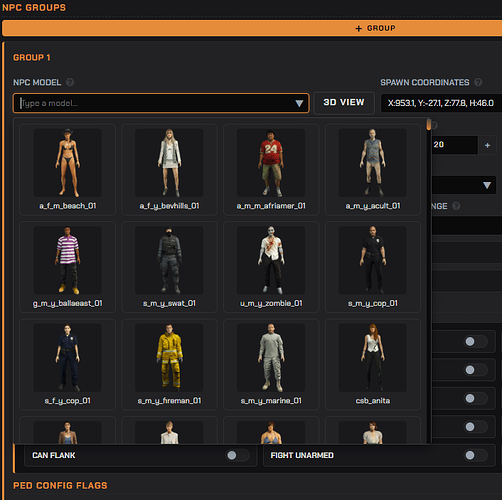Select the a_m_y_acult_01 model
Image resolution: width=502 pixels, height=500 pixels.
click(x=373, y=170)
